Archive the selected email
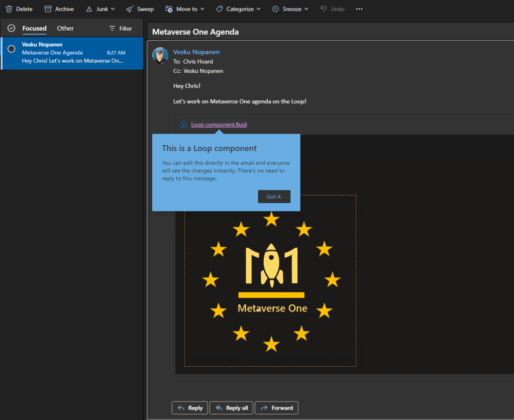Image resolution: width=514 pixels, height=420 pixels. (59, 9)
